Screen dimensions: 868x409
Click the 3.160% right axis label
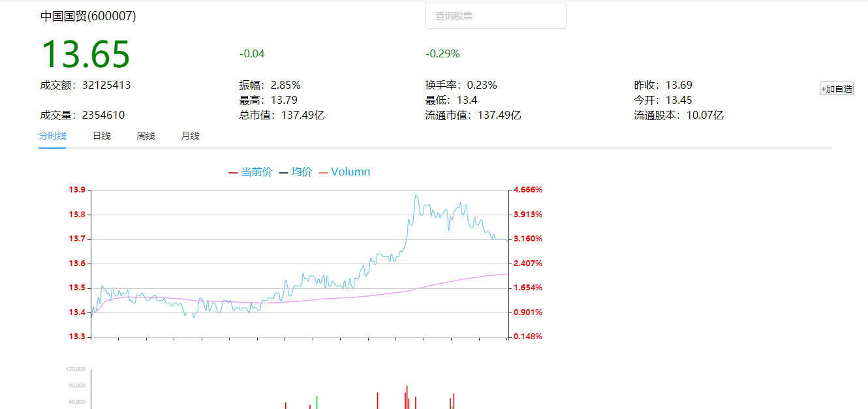point(528,239)
